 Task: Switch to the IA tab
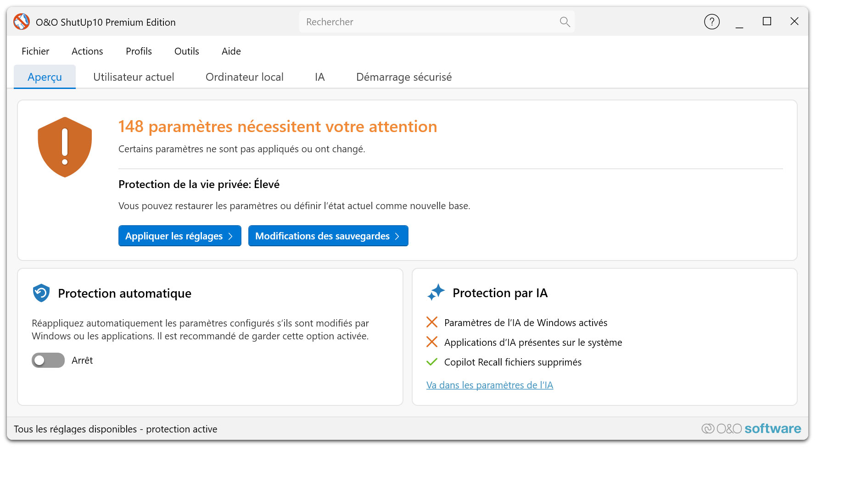pos(320,77)
